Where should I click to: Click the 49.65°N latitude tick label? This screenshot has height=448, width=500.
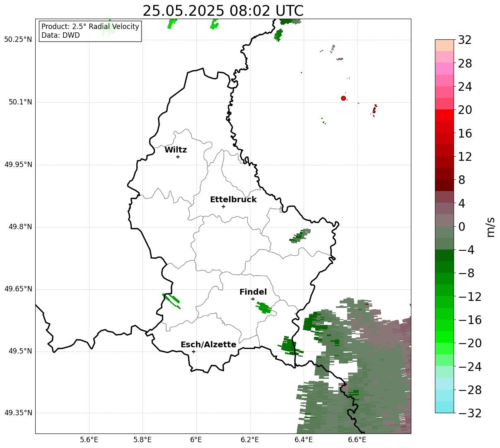click(x=18, y=289)
